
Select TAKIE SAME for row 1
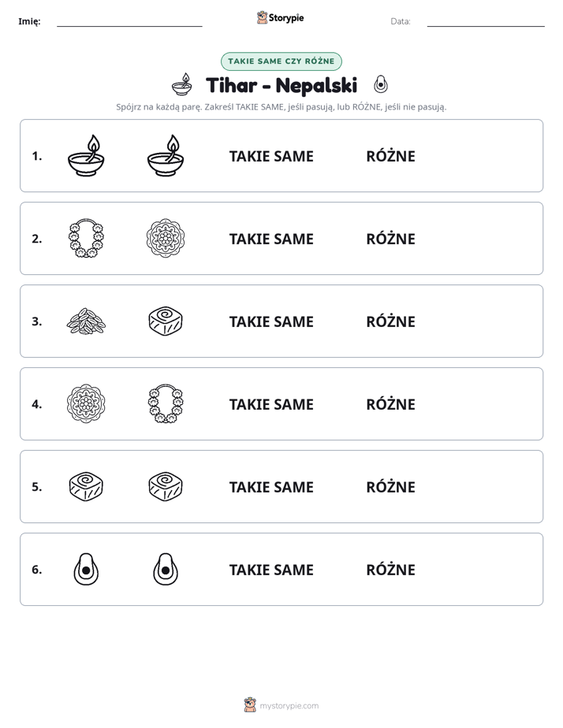click(x=271, y=156)
